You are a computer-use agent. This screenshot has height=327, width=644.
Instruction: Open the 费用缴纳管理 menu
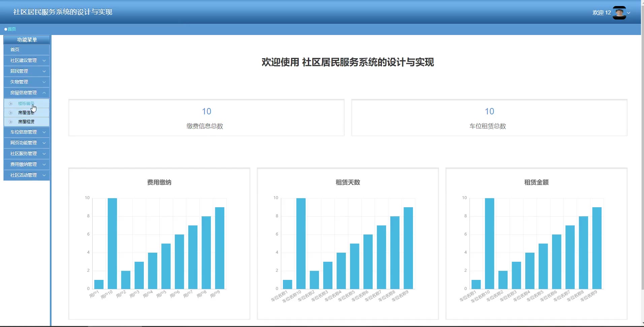pos(24,164)
